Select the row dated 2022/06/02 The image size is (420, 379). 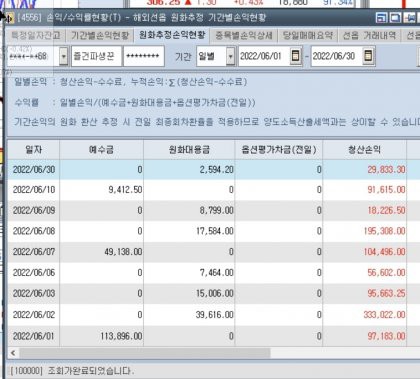[213, 315]
